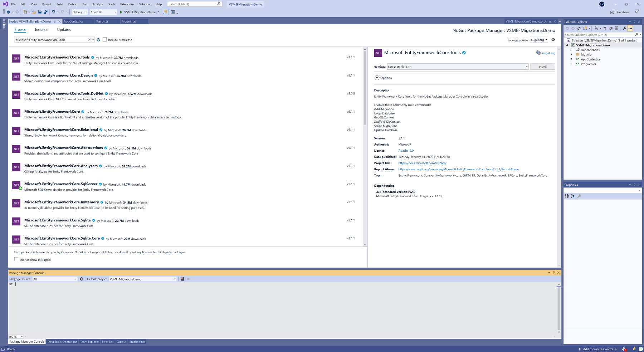The height and width of the screenshot is (352, 644).
Task: Toggle Preview Selected Items in Solution Explorer
Action: 630,28
